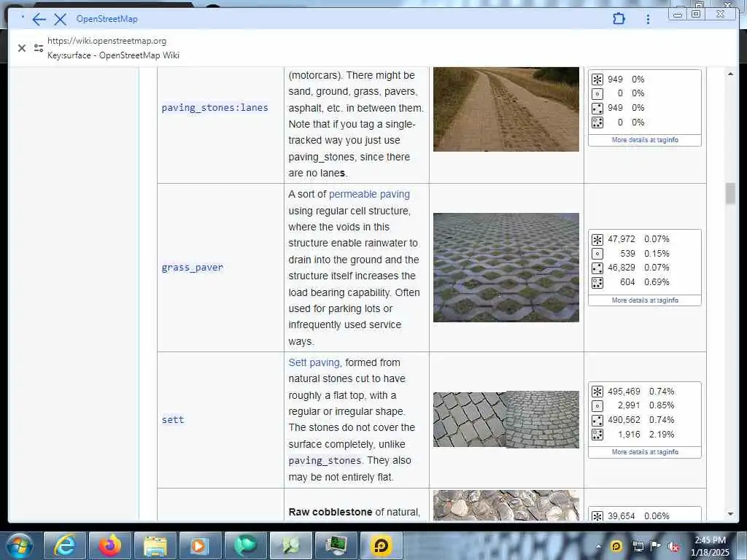Launch Internet Explorer from taskbar

(x=64, y=545)
